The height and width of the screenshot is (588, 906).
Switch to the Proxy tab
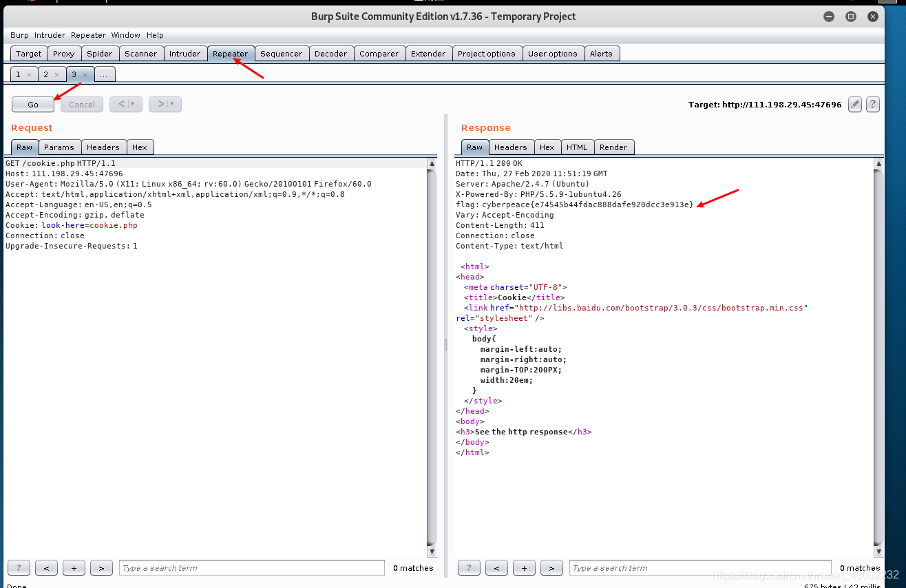(x=64, y=54)
